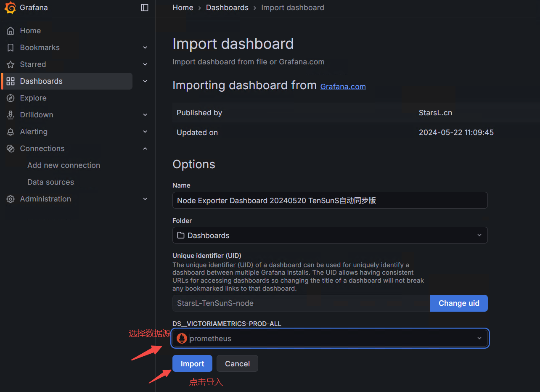Click the StarsL.cn publisher value
The height and width of the screenshot is (392, 540).
[x=435, y=113]
